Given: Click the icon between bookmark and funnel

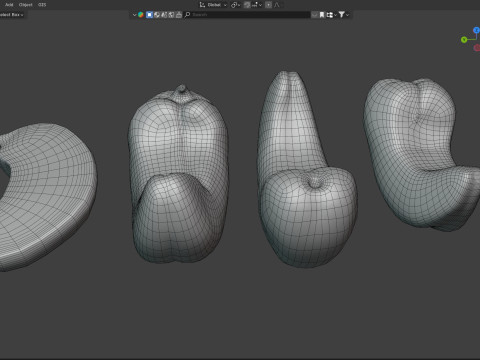Looking at the screenshot, I should pos(329,15).
